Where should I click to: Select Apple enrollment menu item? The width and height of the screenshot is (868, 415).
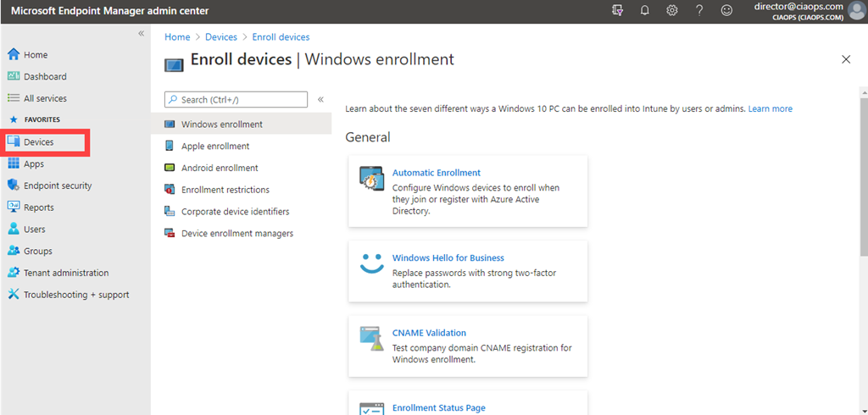click(215, 147)
